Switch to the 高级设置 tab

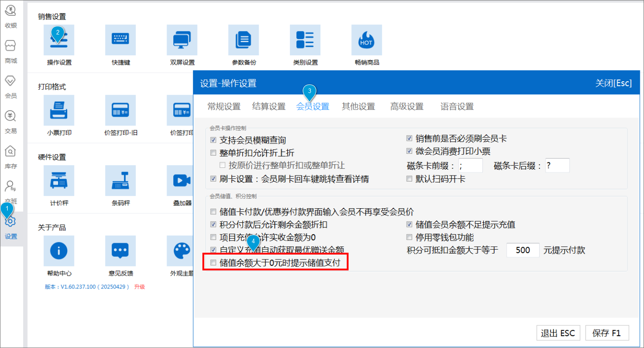pos(407,107)
